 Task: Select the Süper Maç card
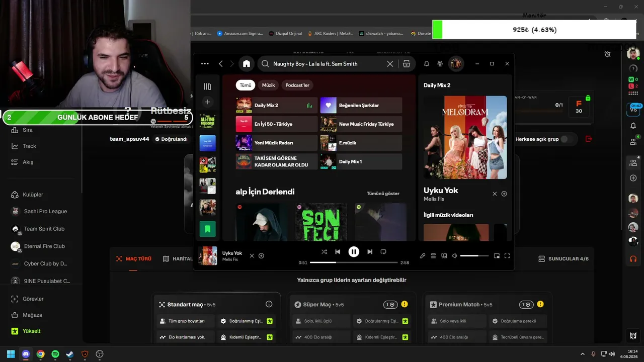[352, 318]
